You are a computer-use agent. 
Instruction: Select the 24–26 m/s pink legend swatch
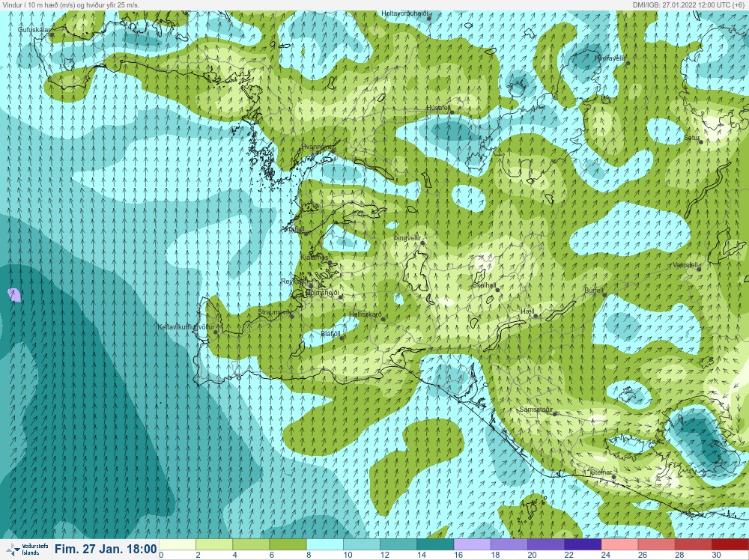point(619,545)
